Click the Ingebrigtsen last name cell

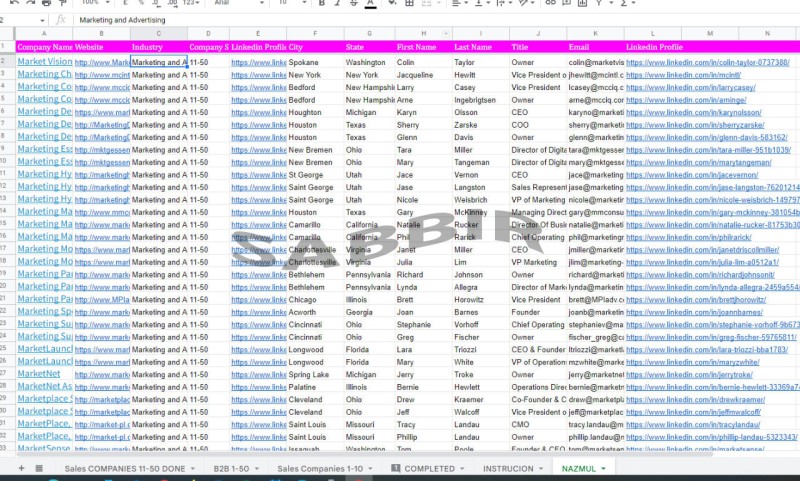(x=481, y=100)
